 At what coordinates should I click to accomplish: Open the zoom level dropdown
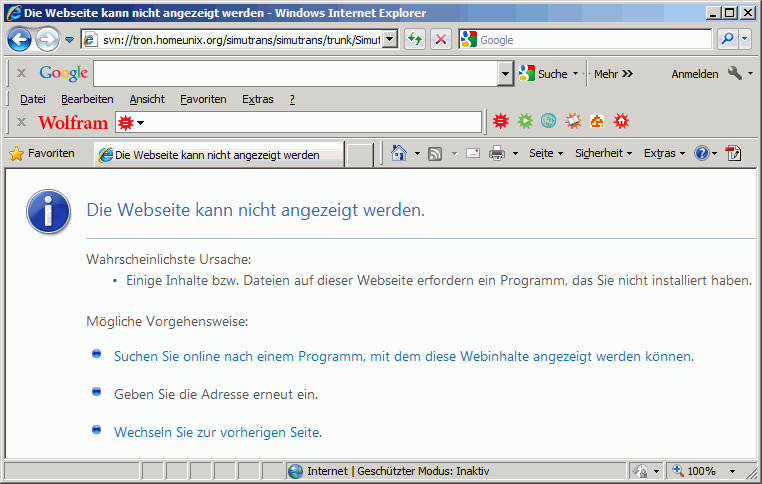(732, 471)
